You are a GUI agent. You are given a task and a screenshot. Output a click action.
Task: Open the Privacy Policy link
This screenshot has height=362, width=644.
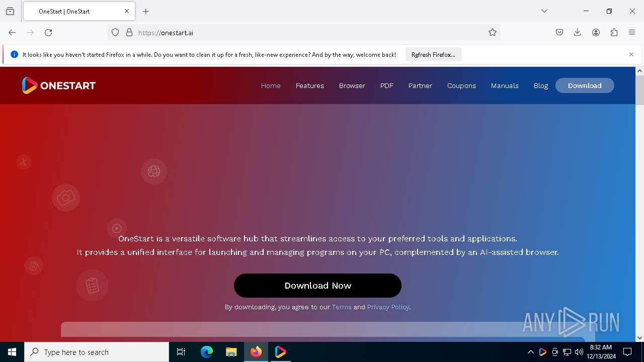point(388,307)
